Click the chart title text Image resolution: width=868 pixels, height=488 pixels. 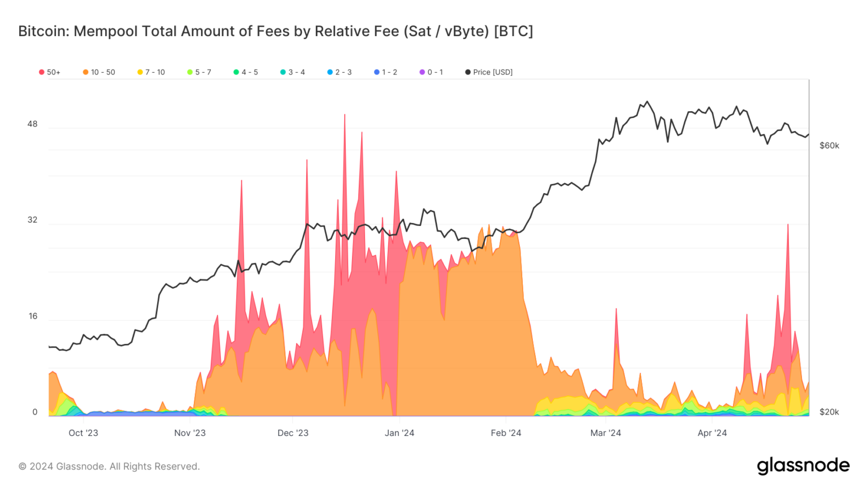click(276, 31)
